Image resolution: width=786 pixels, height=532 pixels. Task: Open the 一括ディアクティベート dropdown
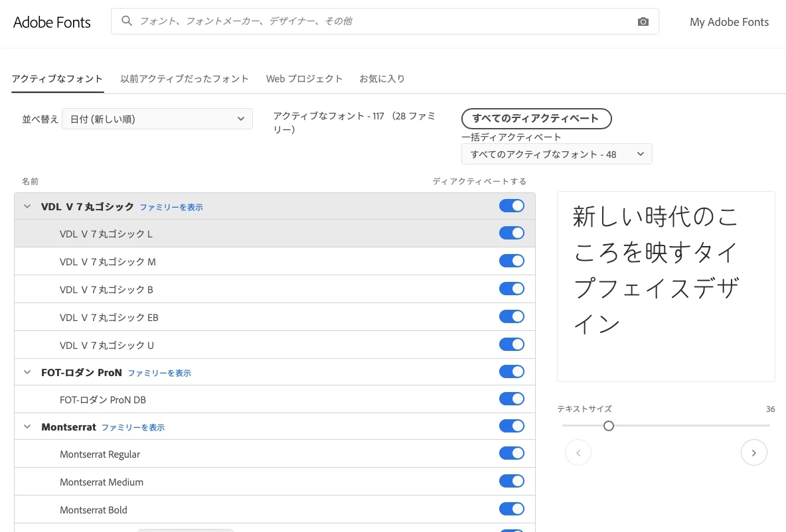556,155
